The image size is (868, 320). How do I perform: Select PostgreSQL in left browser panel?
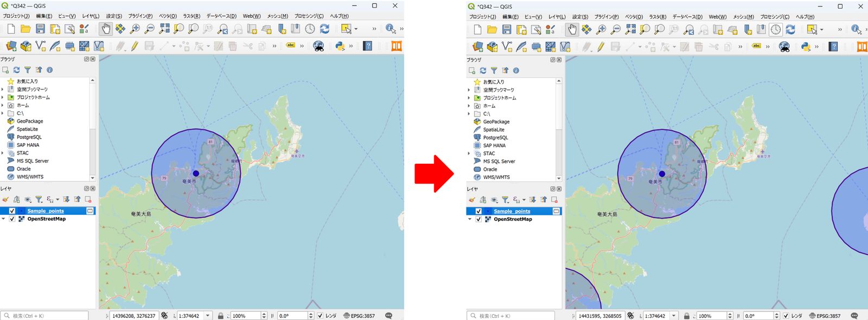coord(29,137)
